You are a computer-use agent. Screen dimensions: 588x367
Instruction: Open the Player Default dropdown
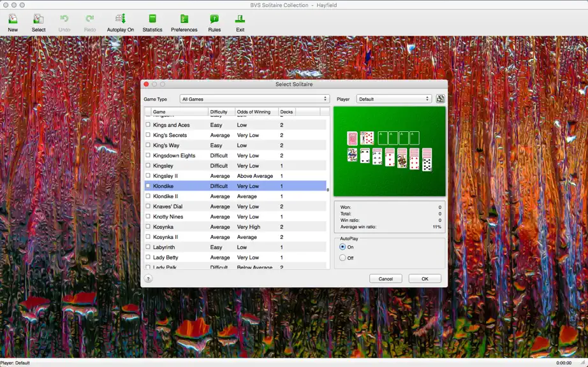393,99
